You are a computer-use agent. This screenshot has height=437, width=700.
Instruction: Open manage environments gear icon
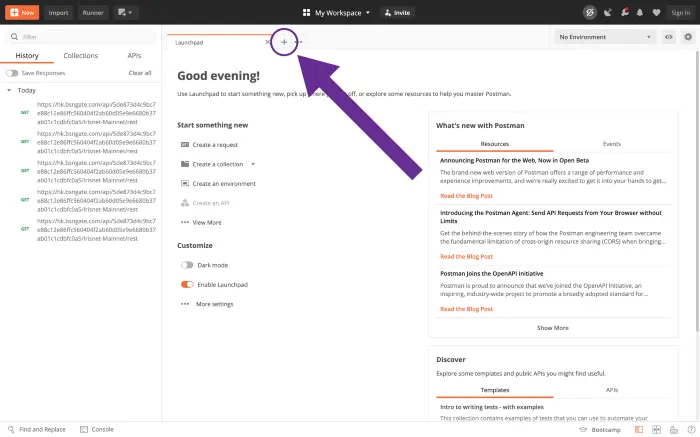click(688, 37)
